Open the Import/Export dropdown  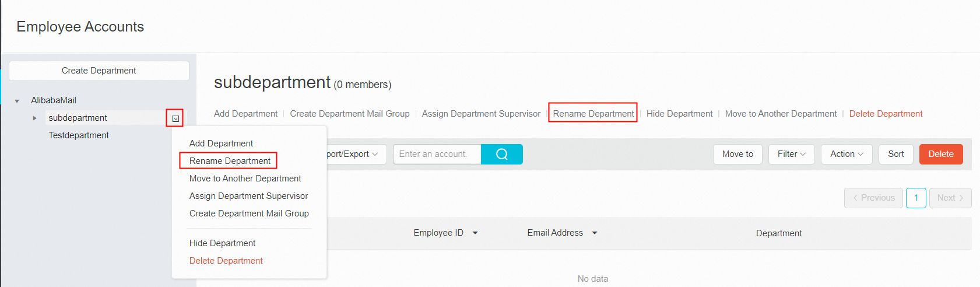(356, 154)
